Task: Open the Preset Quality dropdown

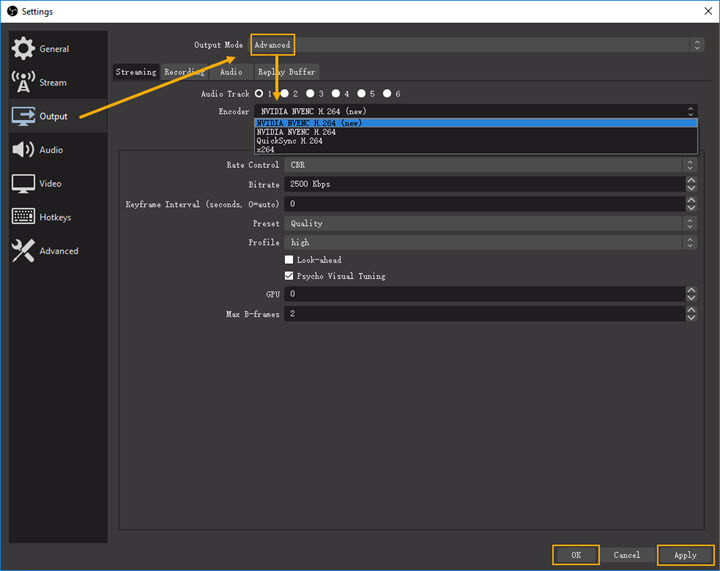Action: 490,224
